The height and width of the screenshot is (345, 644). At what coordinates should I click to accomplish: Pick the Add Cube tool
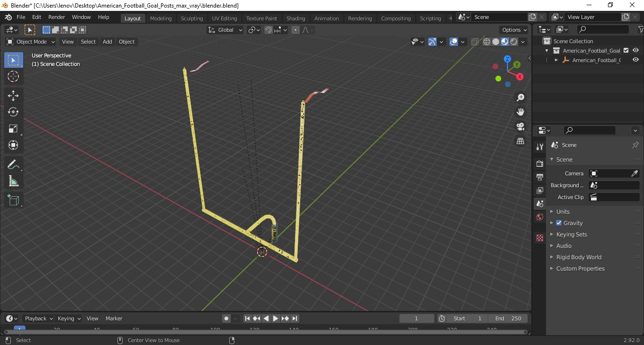(13, 200)
